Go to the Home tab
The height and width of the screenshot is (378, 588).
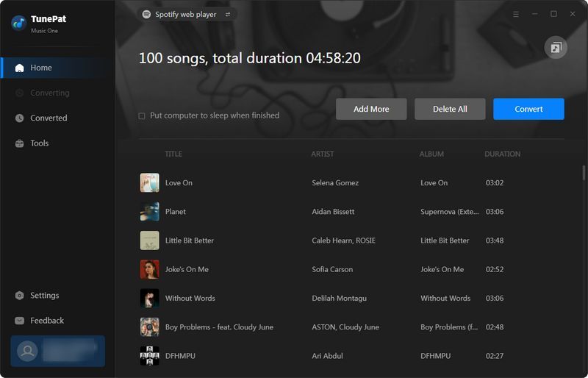(x=58, y=68)
